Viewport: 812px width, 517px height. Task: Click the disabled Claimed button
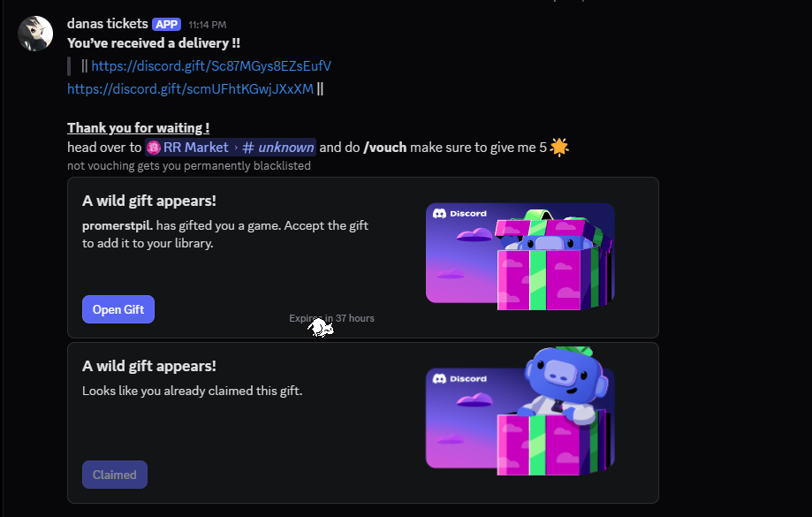(x=115, y=475)
